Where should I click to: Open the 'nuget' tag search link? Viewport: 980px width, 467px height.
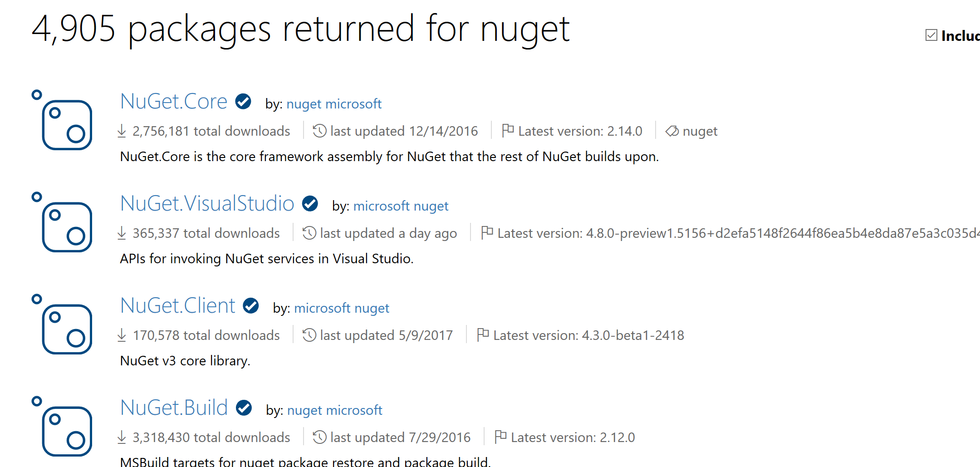pyautogui.click(x=700, y=131)
